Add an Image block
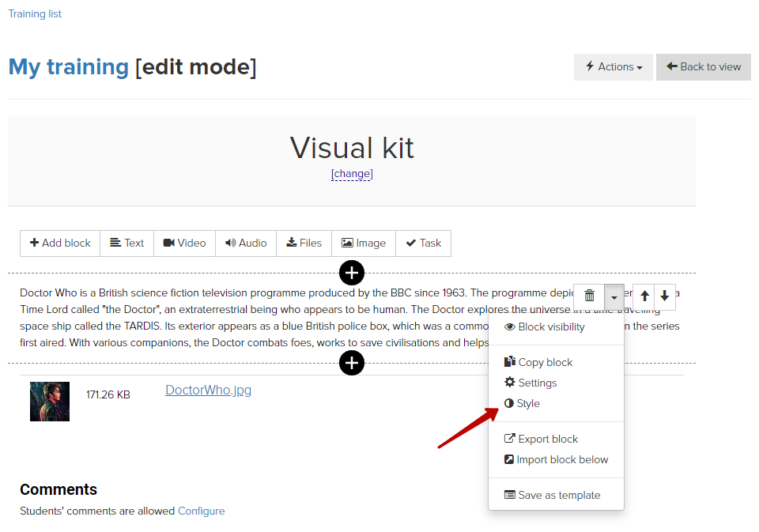 pos(364,243)
